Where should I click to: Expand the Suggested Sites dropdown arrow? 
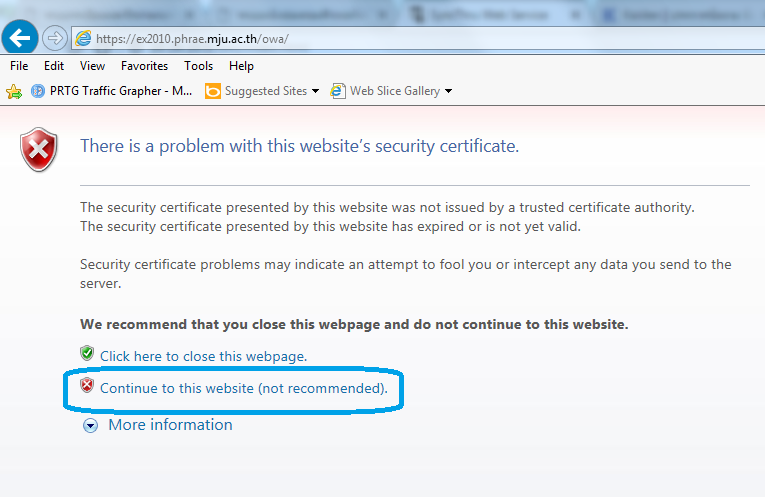315,91
